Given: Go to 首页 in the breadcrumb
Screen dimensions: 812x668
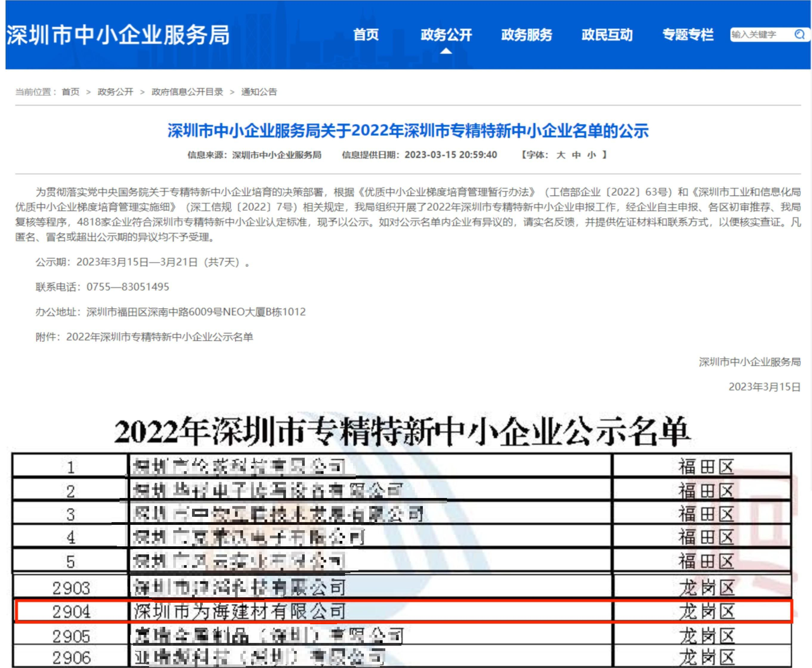Looking at the screenshot, I should [x=70, y=92].
